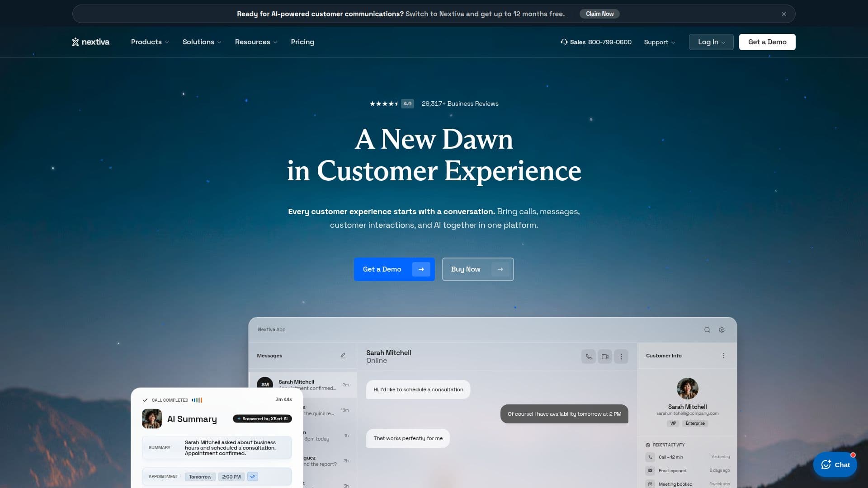The height and width of the screenshot is (488, 868).
Task: Click the search icon in Nextiva App
Action: coord(707,330)
